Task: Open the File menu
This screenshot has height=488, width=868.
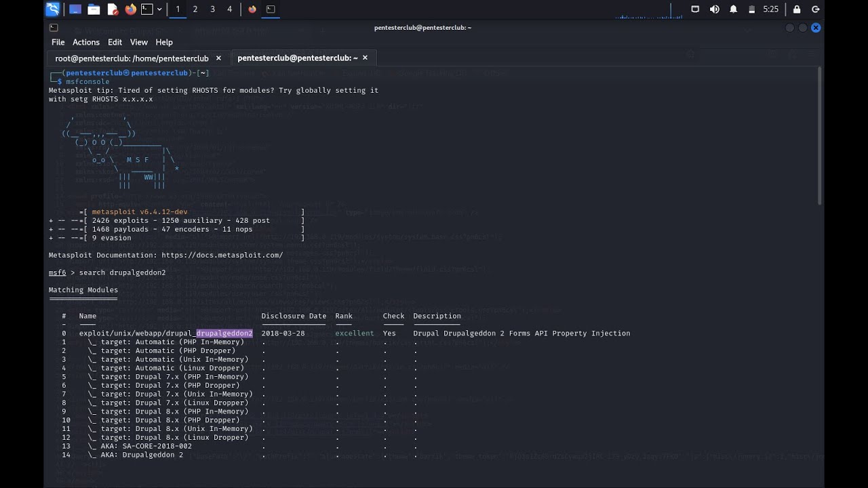Action: (x=58, y=42)
